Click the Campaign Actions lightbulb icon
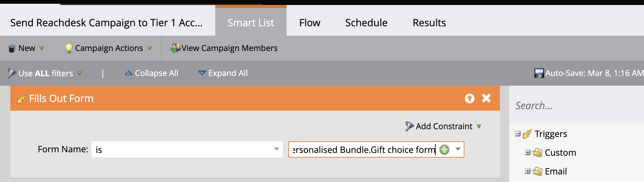Screen dimensions: 644x182 [68, 48]
